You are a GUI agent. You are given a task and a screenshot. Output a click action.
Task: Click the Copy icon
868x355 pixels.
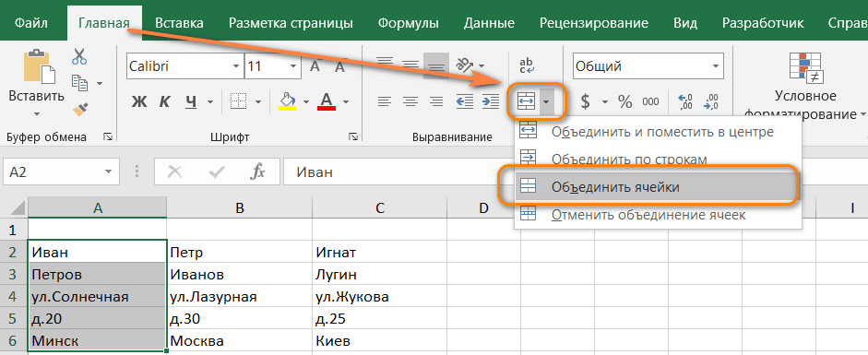(80, 82)
